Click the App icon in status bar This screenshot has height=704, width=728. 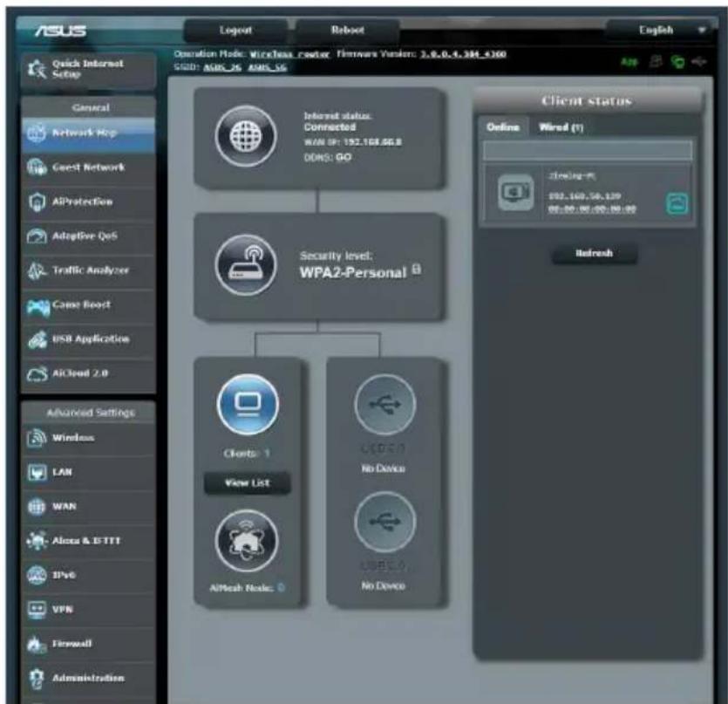629,61
